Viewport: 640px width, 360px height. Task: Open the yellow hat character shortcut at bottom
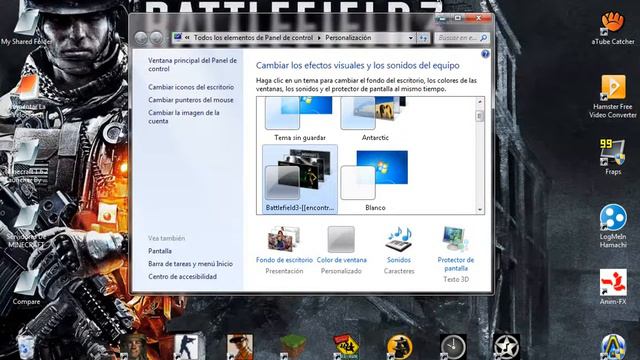tap(399, 347)
